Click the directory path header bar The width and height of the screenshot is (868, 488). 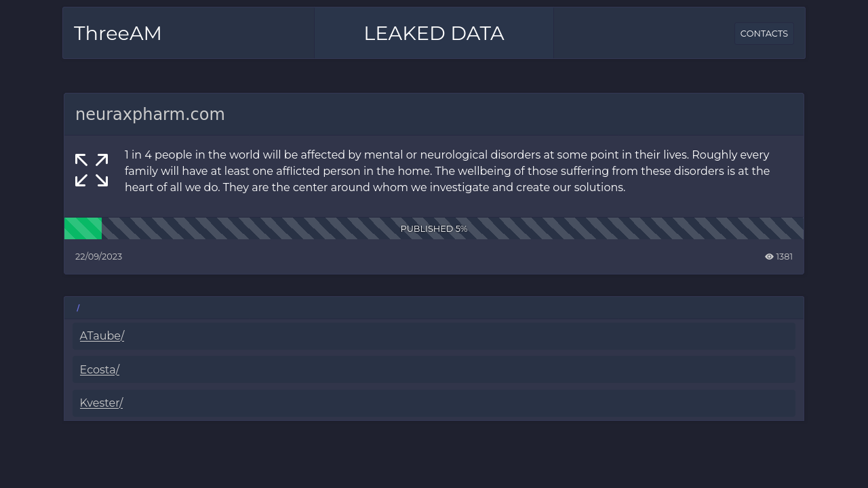coord(434,308)
